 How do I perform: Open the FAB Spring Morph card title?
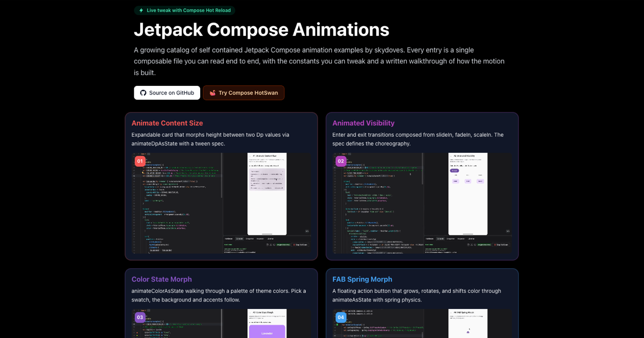362,279
